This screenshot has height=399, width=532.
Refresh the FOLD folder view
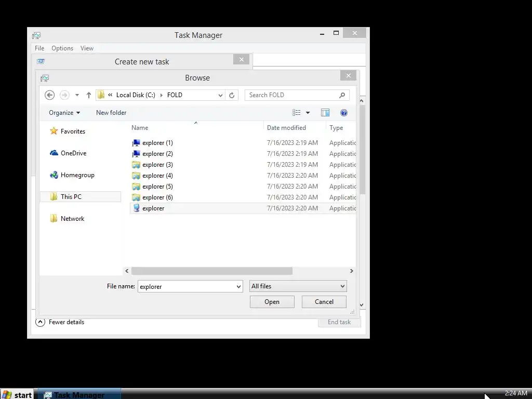point(232,96)
